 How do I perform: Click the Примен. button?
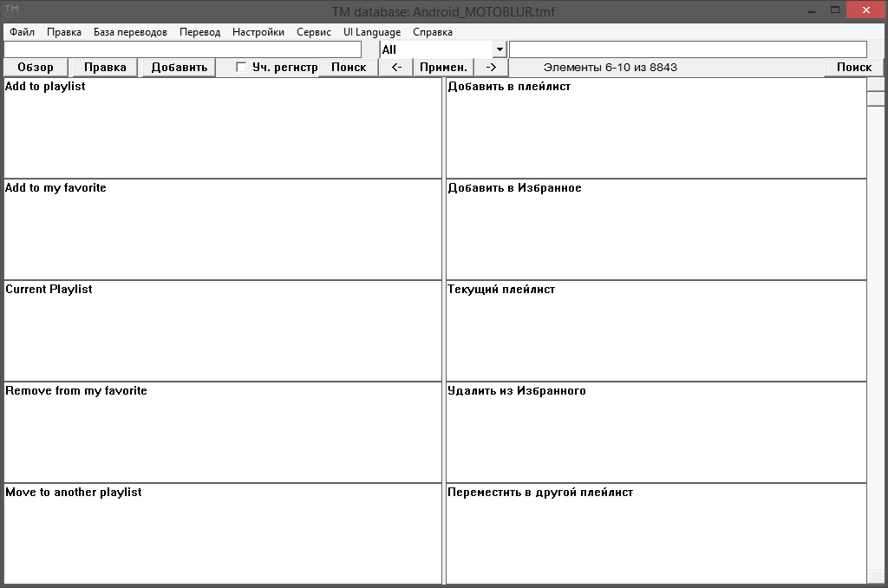tap(443, 68)
